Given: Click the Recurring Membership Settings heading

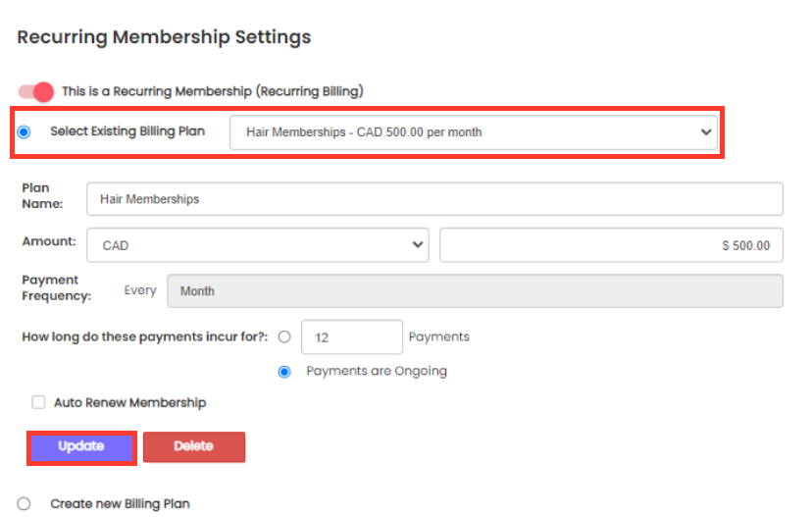Looking at the screenshot, I should click(x=164, y=37).
